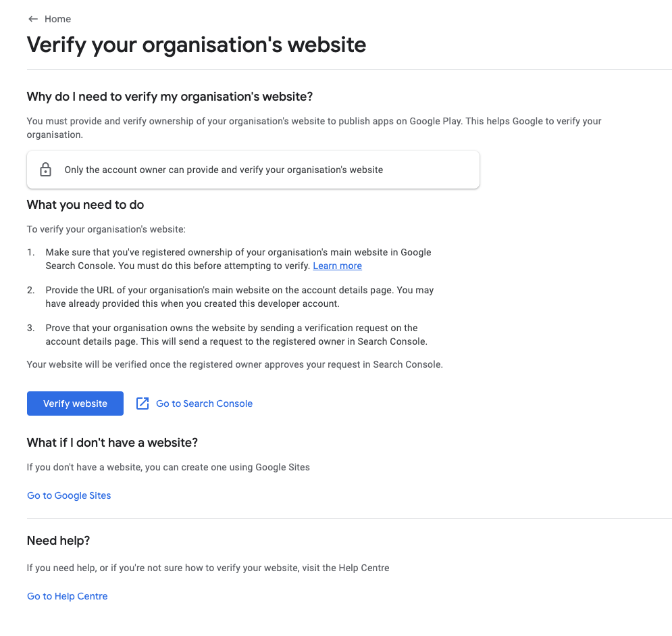672x636 pixels.
Task: Open the Go to Search Console link
Action: point(204,403)
